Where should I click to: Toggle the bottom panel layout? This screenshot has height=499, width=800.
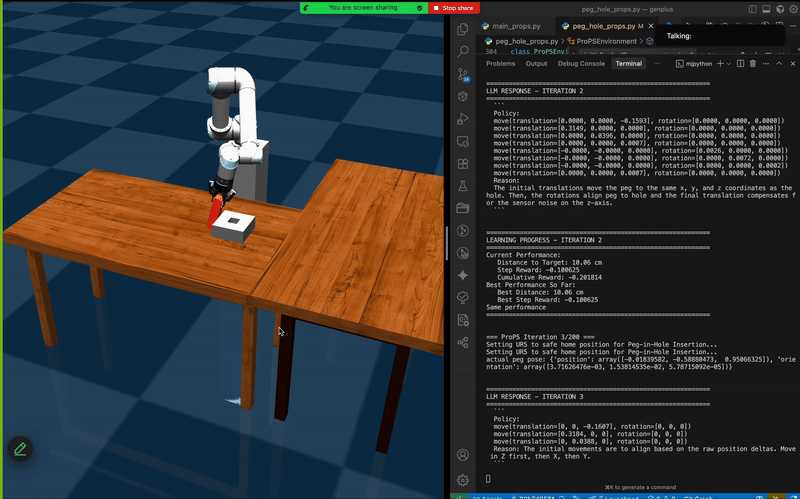click(766, 9)
